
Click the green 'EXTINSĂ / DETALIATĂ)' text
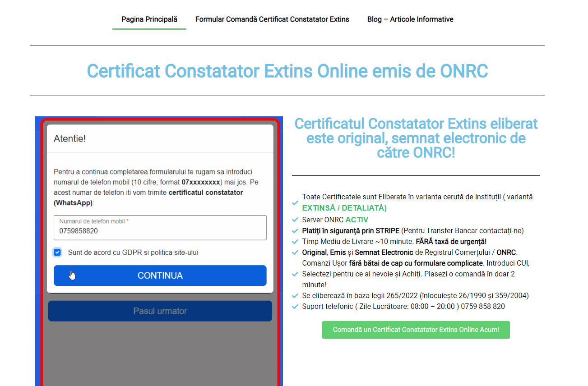tap(344, 208)
